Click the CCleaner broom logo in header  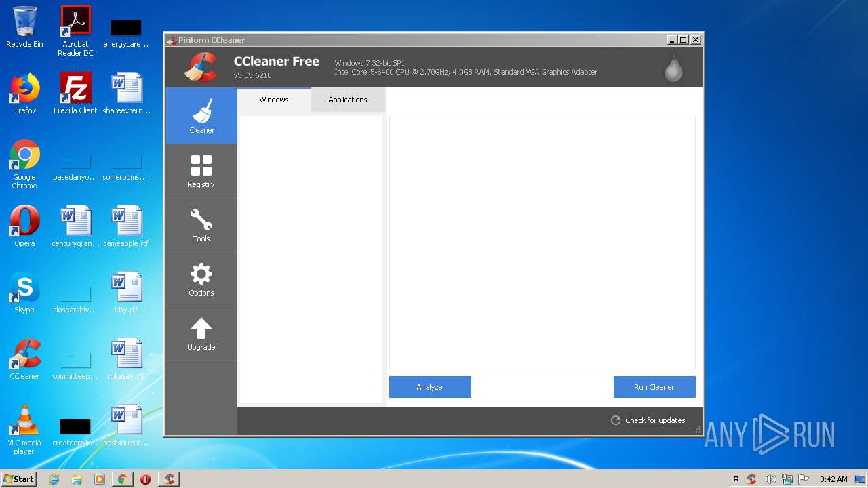click(201, 66)
